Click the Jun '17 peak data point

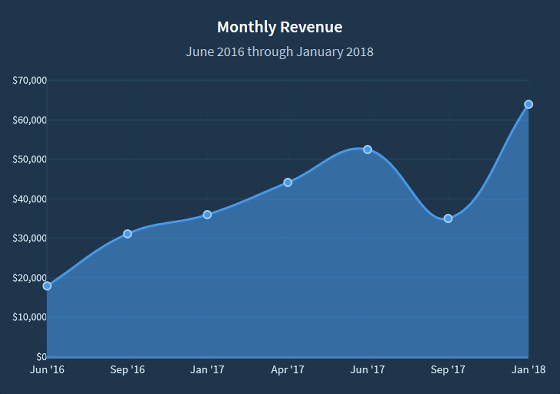[x=368, y=149]
